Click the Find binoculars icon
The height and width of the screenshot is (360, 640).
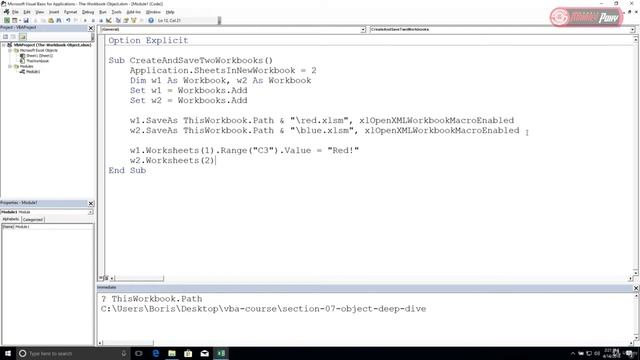pyautogui.click(x=59, y=20)
